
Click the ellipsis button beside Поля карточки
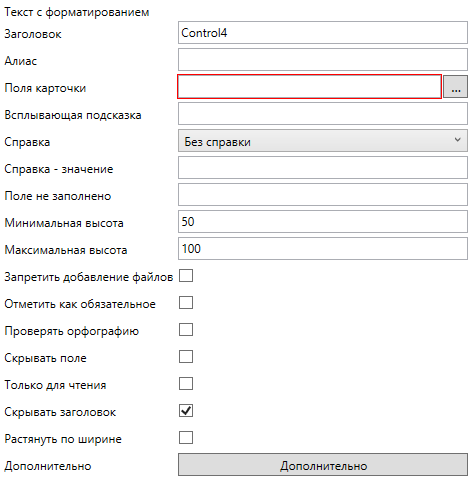pos(456,87)
